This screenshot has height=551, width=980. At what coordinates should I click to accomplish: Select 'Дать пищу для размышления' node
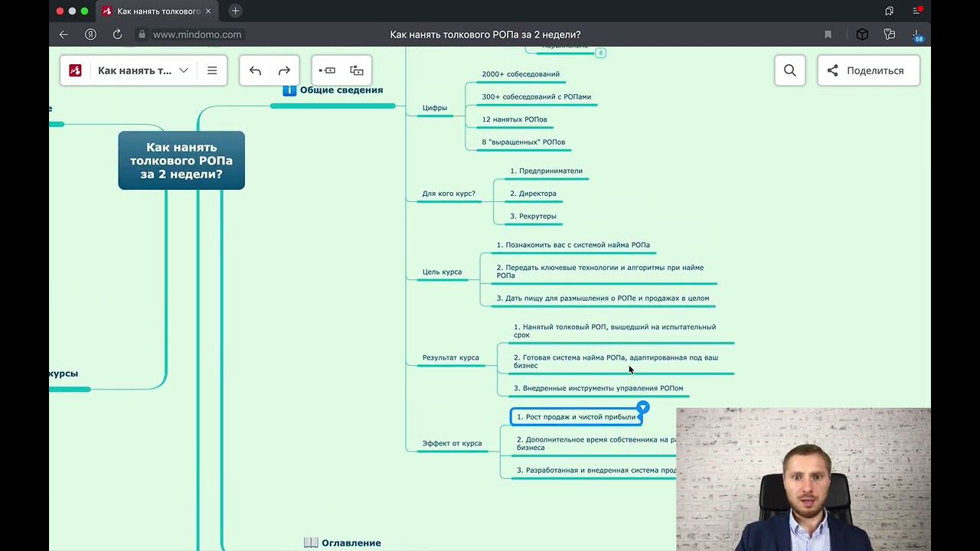603,298
